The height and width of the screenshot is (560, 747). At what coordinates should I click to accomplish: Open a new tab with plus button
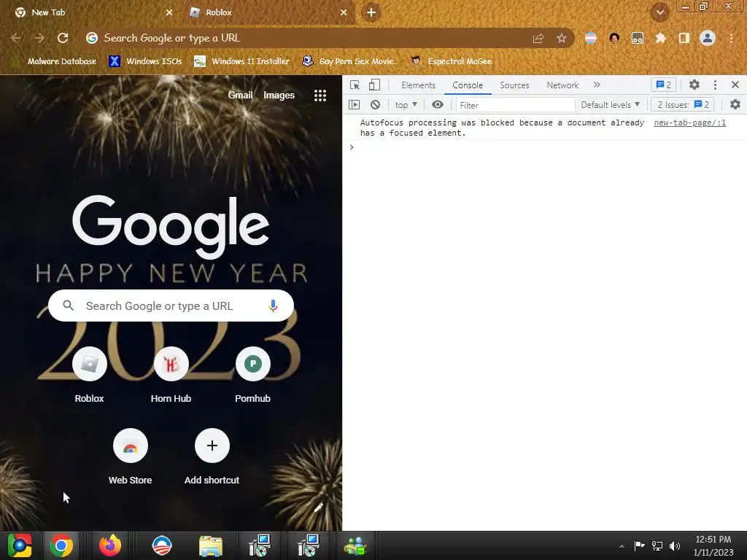tap(371, 12)
